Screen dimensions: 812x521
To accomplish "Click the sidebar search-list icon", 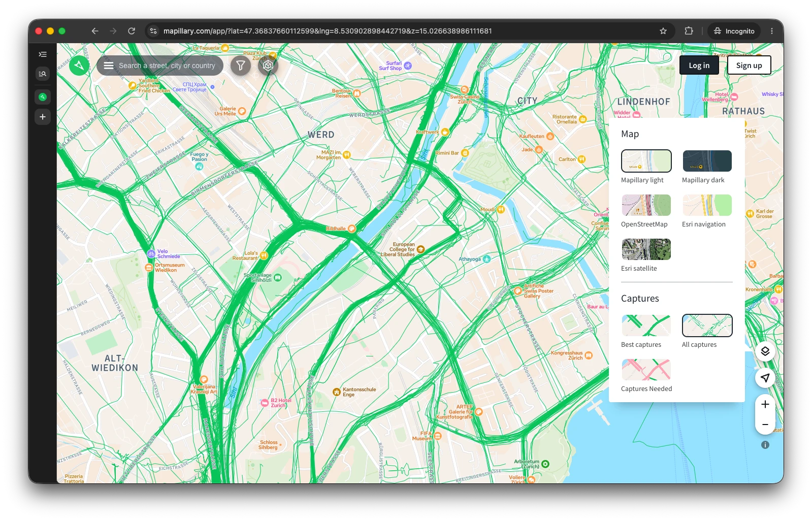I will tap(43, 74).
